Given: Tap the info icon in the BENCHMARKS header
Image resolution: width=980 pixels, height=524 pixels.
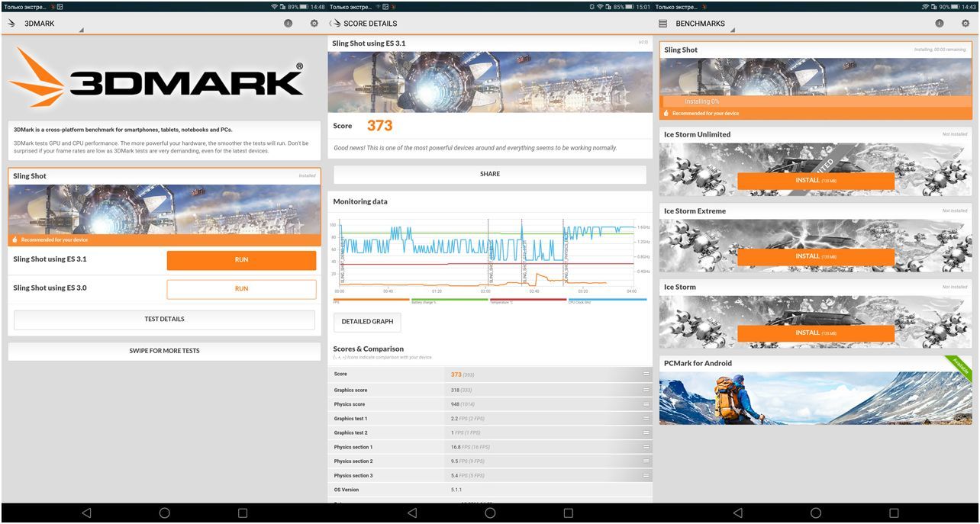Looking at the screenshot, I should [x=939, y=24].
